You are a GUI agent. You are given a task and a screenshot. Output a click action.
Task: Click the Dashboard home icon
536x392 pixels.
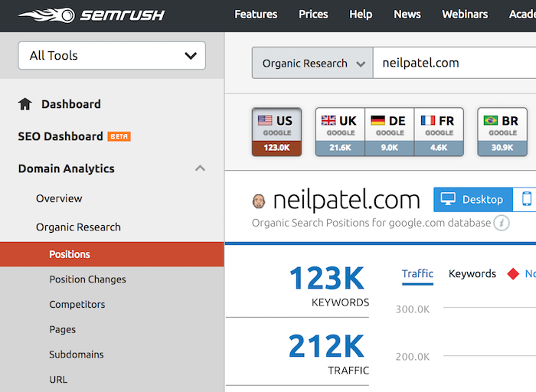(x=25, y=104)
